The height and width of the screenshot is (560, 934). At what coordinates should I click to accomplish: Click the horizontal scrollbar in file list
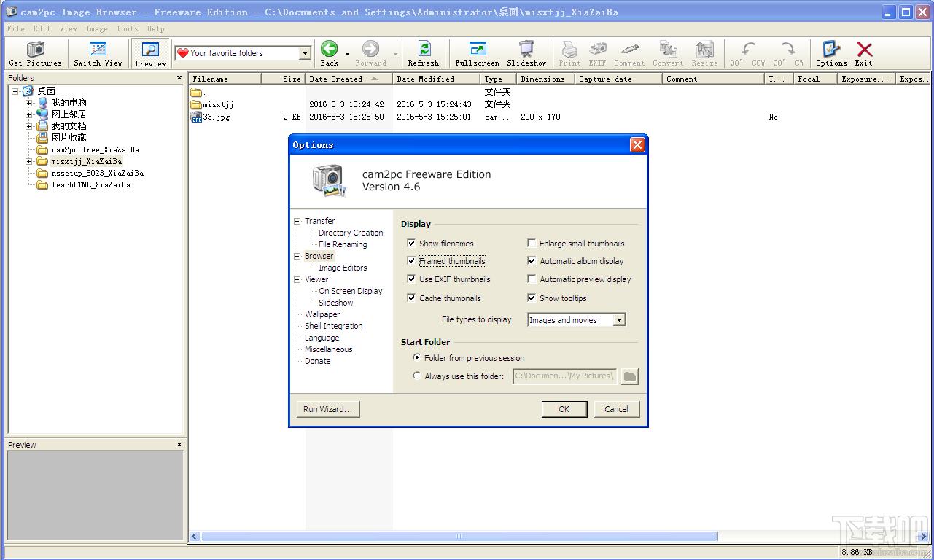[459, 536]
